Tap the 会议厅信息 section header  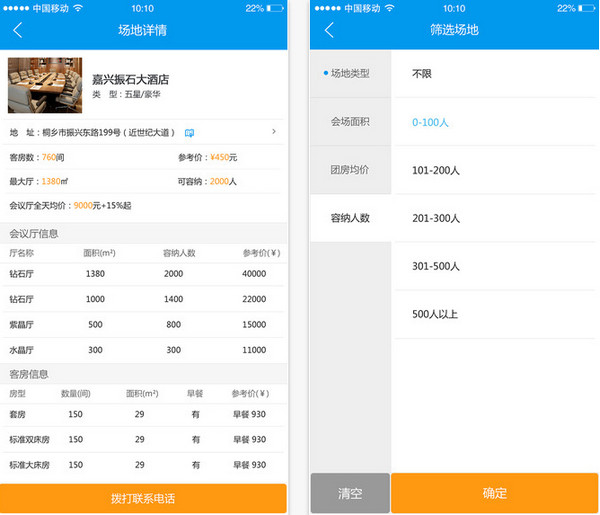point(143,233)
